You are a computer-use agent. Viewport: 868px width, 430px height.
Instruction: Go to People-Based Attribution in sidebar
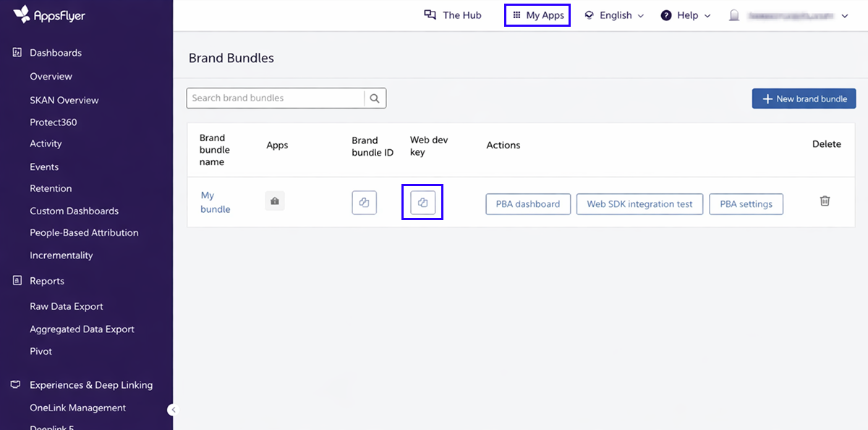pyautogui.click(x=84, y=233)
